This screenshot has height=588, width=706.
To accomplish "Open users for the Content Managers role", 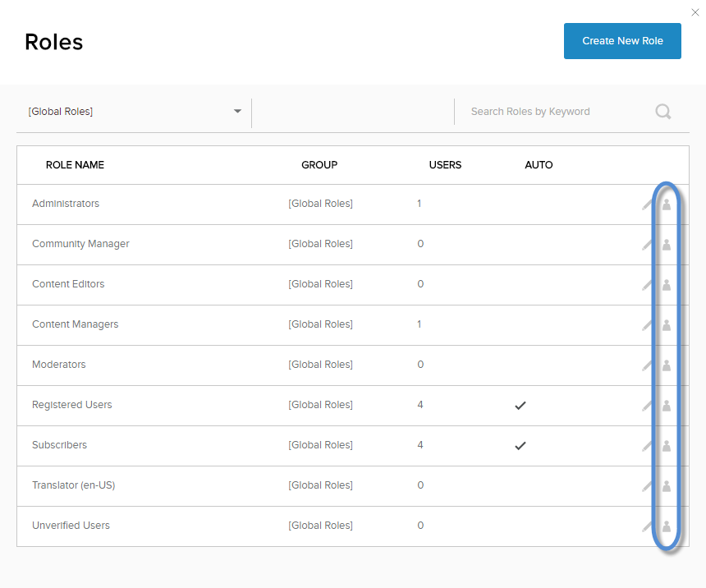I will click(x=667, y=325).
